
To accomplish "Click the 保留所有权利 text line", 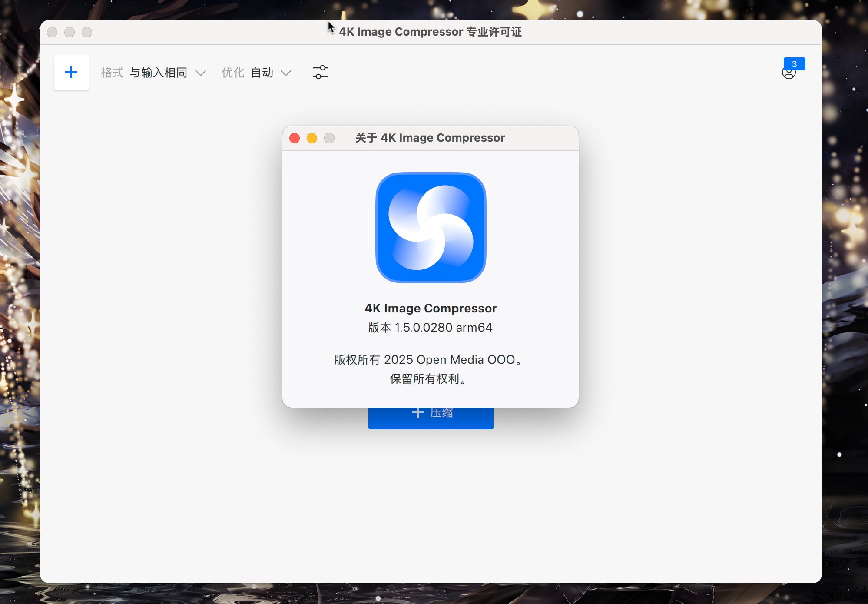I will pos(428,379).
